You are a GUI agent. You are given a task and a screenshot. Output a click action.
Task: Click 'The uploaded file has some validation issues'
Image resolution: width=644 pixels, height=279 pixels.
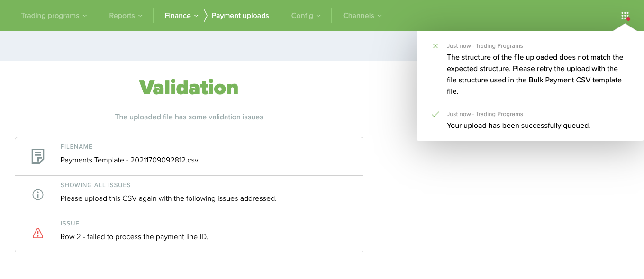click(x=189, y=117)
